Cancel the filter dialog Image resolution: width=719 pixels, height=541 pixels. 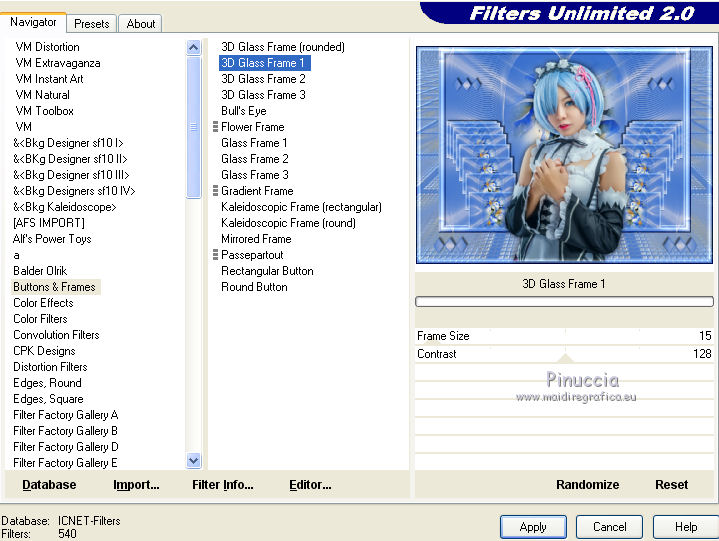tap(609, 527)
